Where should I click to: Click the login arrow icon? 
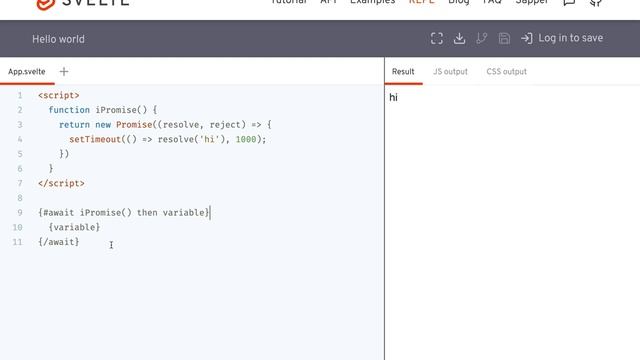(x=527, y=38)
